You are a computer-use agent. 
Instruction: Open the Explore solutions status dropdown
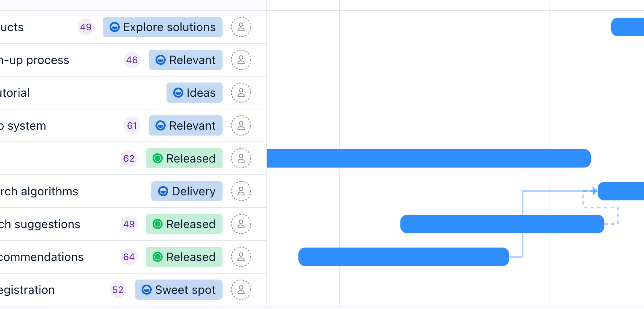(163, 27)
